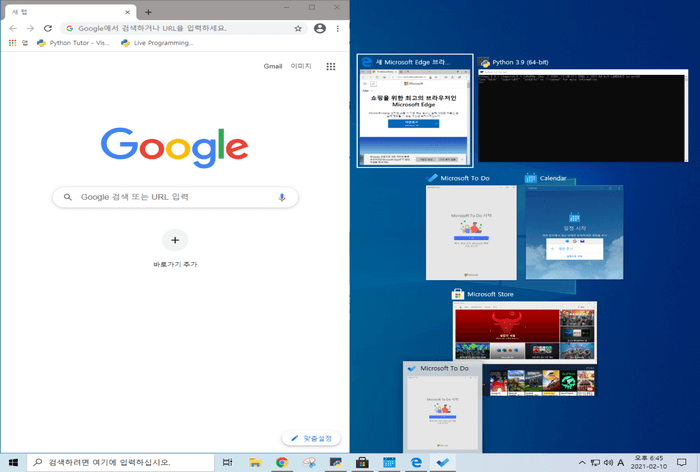Image resolution: width=700 pixels, height=472 pixels.
Task: Open the apps shortcut in the bookmarks bar
Action: click(18, 43)
